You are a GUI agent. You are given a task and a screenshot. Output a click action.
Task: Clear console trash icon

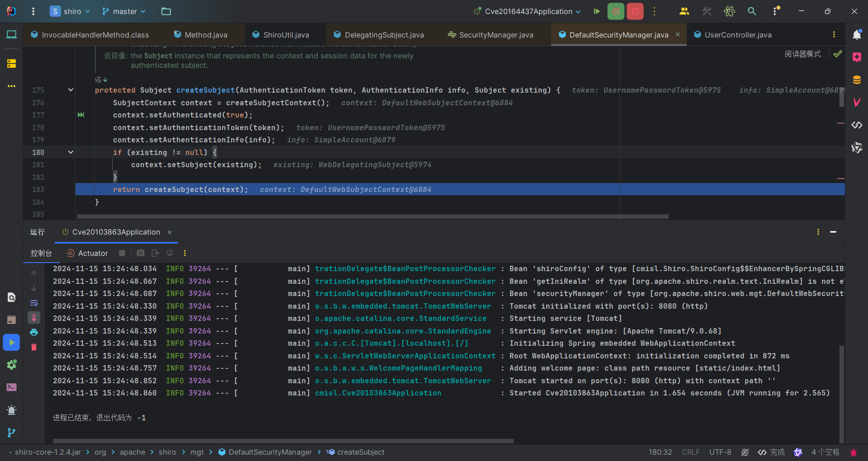[34, 347]
